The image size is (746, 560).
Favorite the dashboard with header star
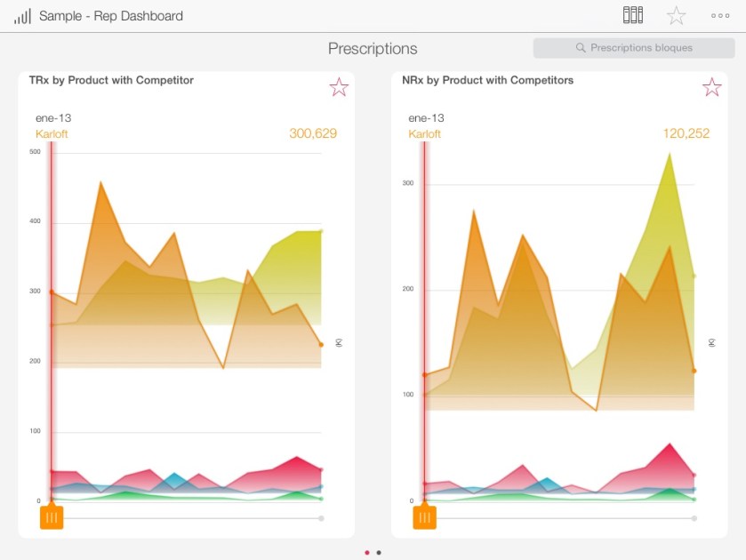pos(677,15)
